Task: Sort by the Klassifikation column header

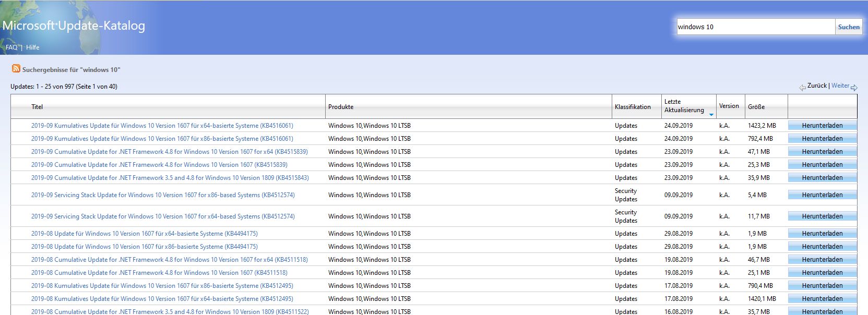Action: pyautogui.click(x=633, y=107)
